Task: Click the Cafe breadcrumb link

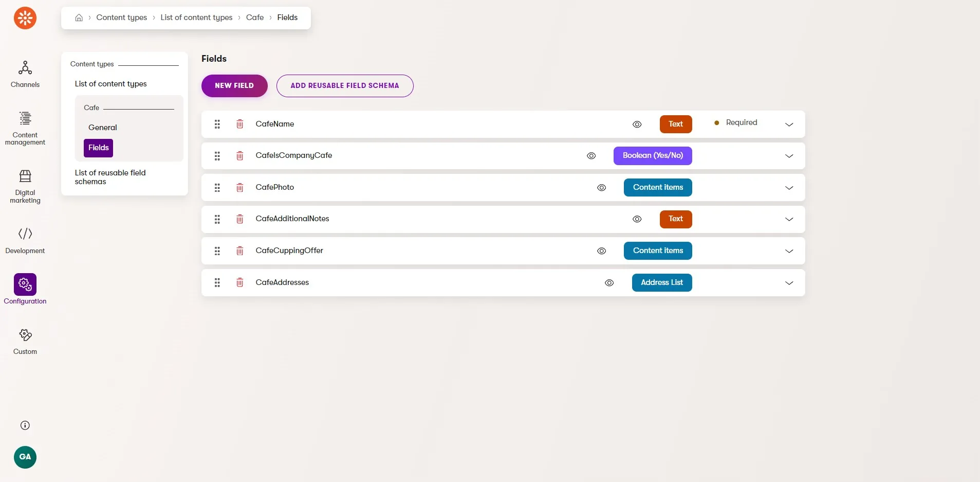Action: pyautogui.click(x=255, y=17)
